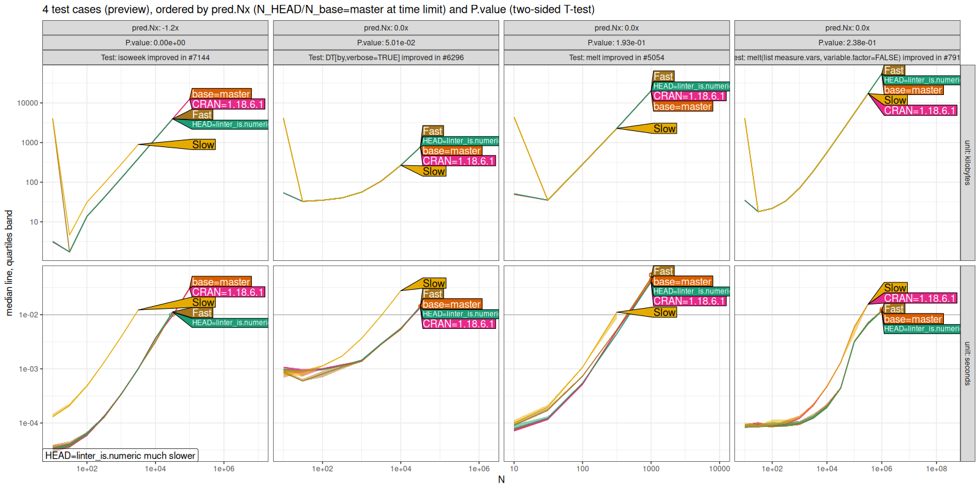The height and width of the screenshot is (490, 980).
Task: Click 'base=master' in melt #5054 seconds panel
Action: click(682, 282)
